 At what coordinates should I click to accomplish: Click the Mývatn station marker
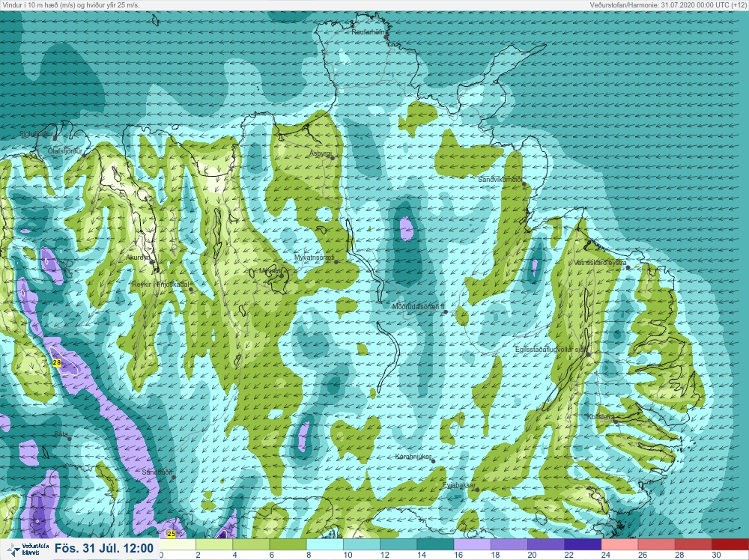pyautogui.click(x=282, y=276)
